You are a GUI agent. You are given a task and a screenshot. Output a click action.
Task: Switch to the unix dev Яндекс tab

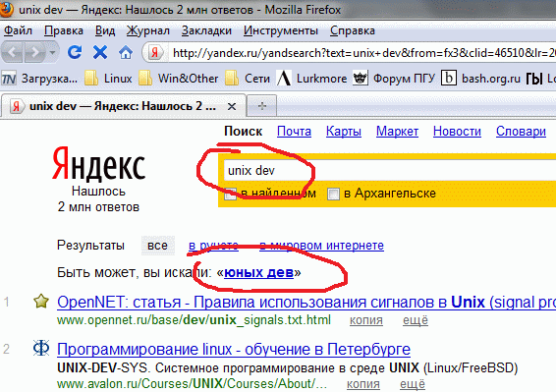pos(123,106)
